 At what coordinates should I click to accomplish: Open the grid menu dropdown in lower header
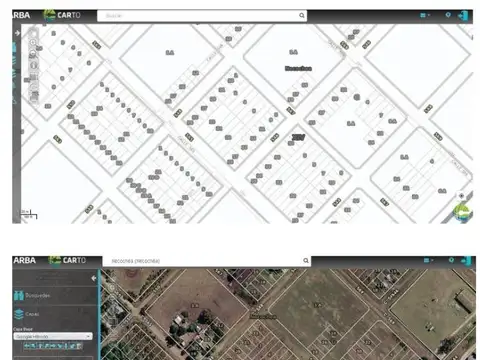click(x=428, y=260)
